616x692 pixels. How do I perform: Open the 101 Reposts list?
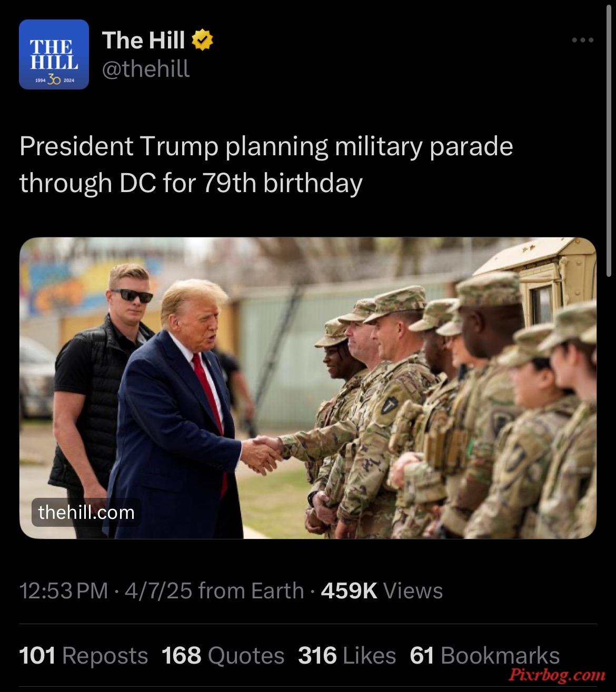(84, 656)
